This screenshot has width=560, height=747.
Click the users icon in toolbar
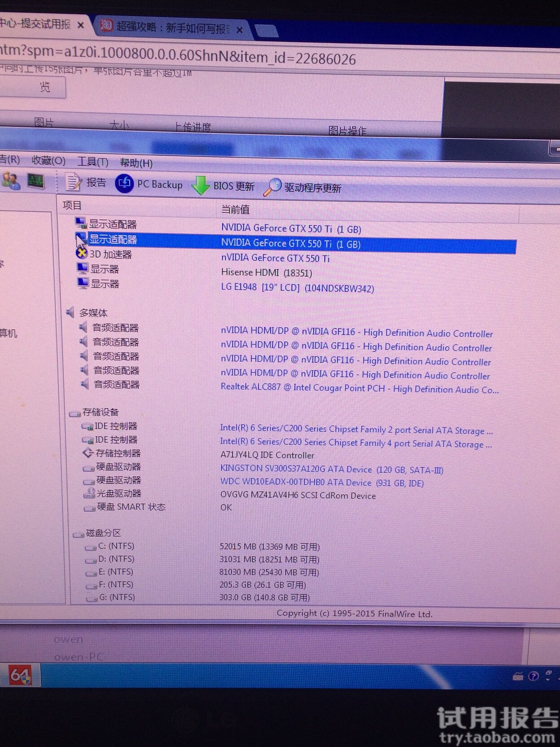[x=11, y=180]
